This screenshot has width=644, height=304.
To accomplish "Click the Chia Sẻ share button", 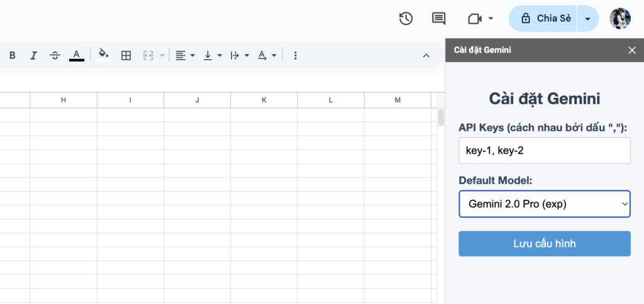I will pyautogui.click(x=543, y=18).
